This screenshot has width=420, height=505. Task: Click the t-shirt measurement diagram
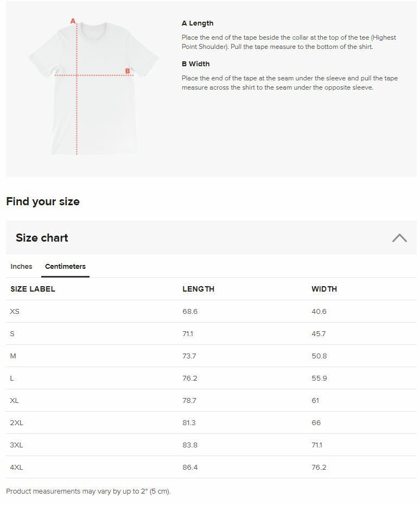93,87
